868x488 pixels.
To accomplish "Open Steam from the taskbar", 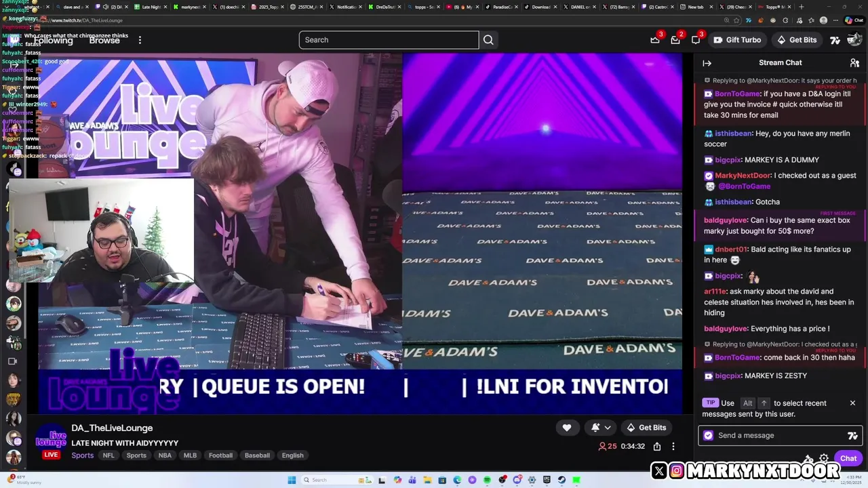I will [x=561, y=480].
